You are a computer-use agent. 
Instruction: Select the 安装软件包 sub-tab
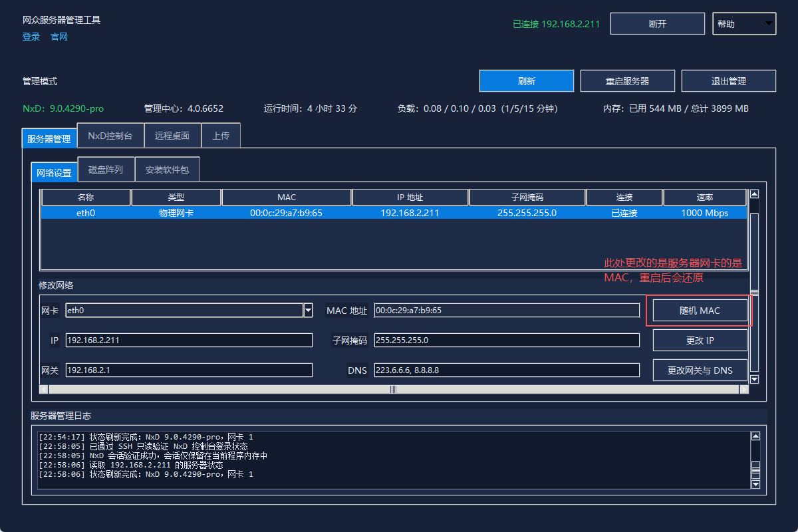click(x=167, y=169)
